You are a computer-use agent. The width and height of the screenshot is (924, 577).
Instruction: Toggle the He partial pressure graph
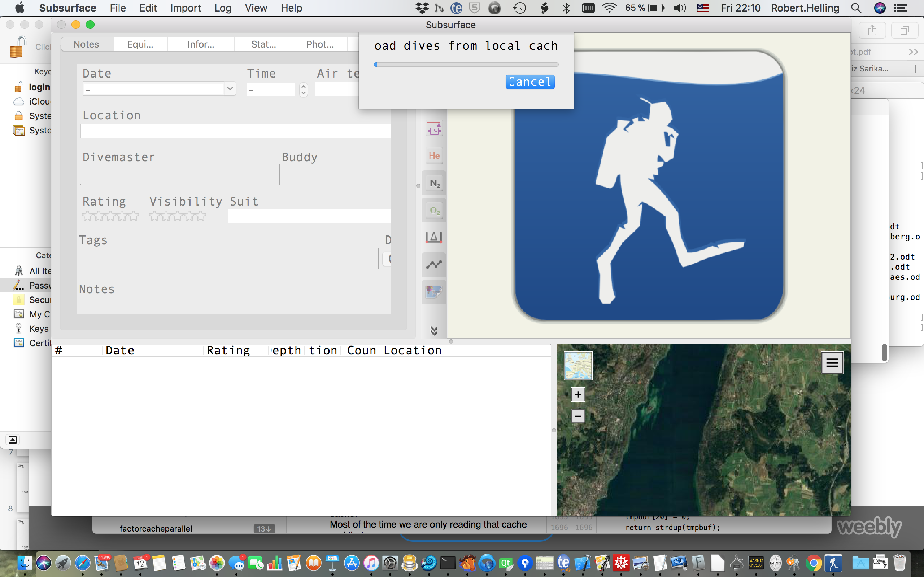[x=433, y=155]
